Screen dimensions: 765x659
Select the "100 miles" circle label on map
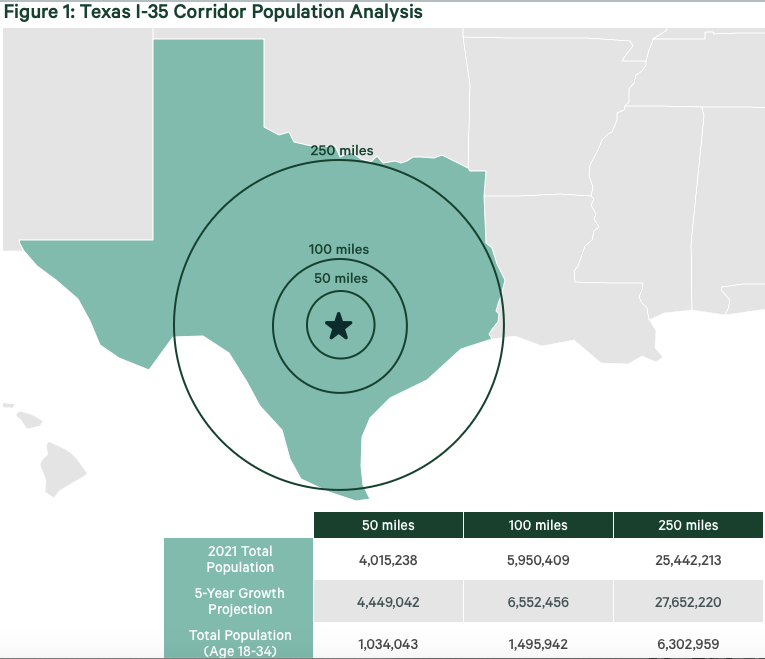click(339, 249)
